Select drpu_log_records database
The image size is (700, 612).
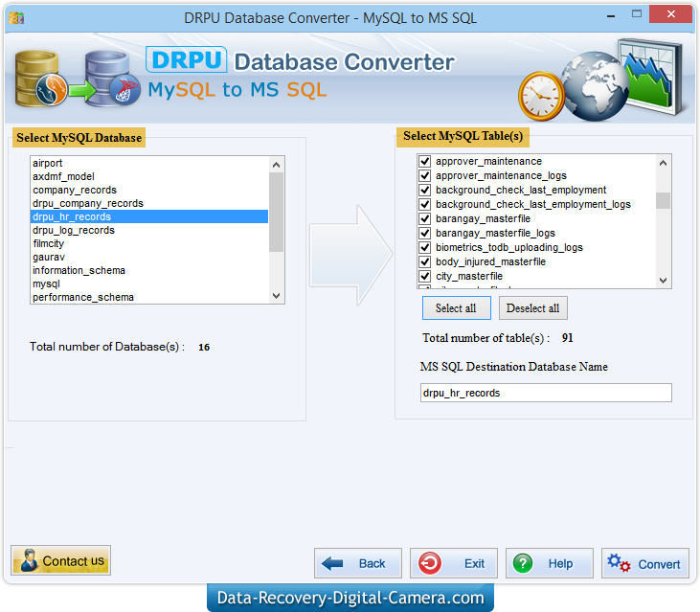(x=149, y=230)
